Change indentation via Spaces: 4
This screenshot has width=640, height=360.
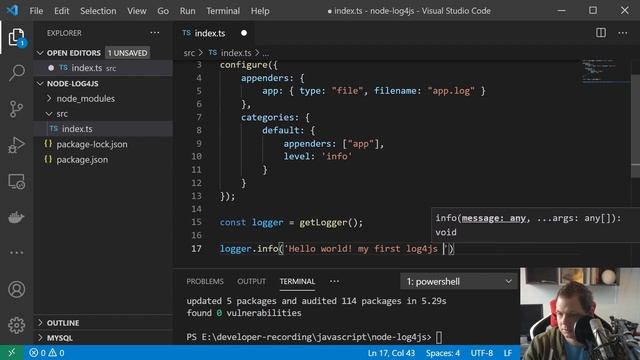click(442, 353)
